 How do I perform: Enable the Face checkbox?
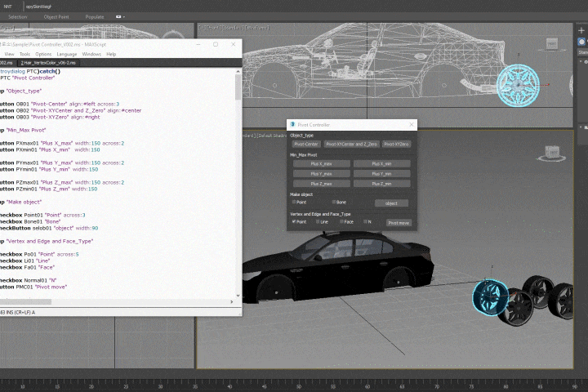click(x=341, y=221)
